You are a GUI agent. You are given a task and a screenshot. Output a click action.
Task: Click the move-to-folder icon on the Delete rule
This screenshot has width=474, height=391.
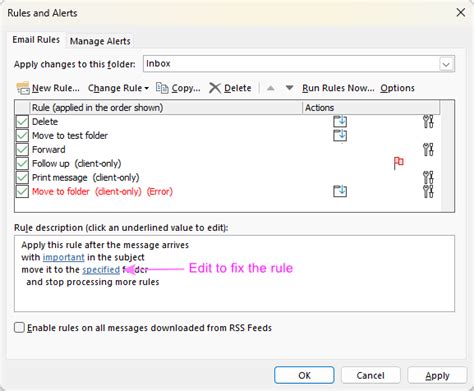tap(340, 121)
